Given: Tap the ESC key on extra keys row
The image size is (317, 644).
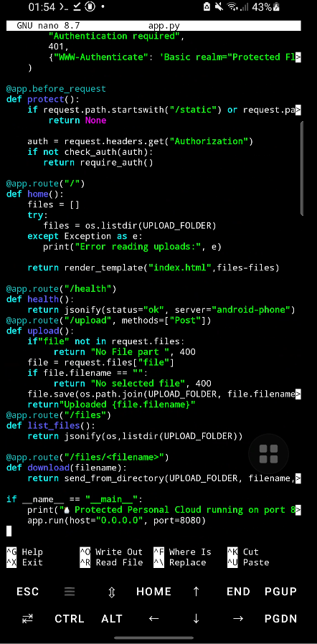Looking at the screenshot, I should tap(27, 592).
